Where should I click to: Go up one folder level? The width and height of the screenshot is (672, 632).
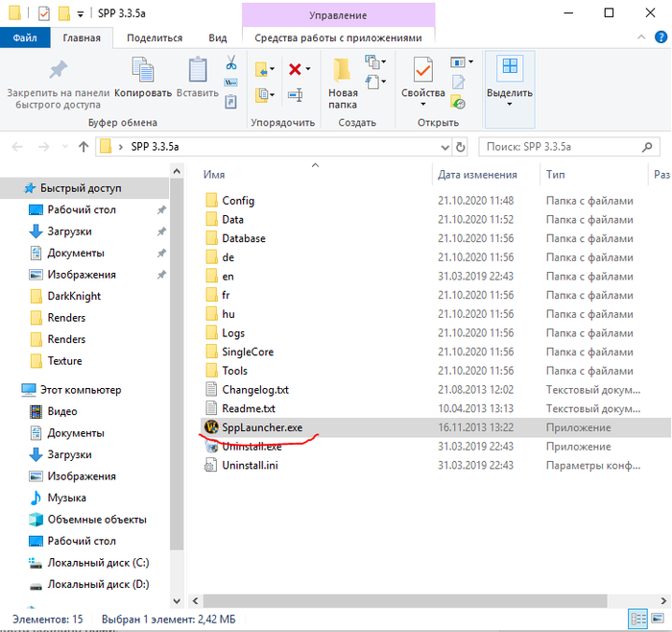pos(84,147)
